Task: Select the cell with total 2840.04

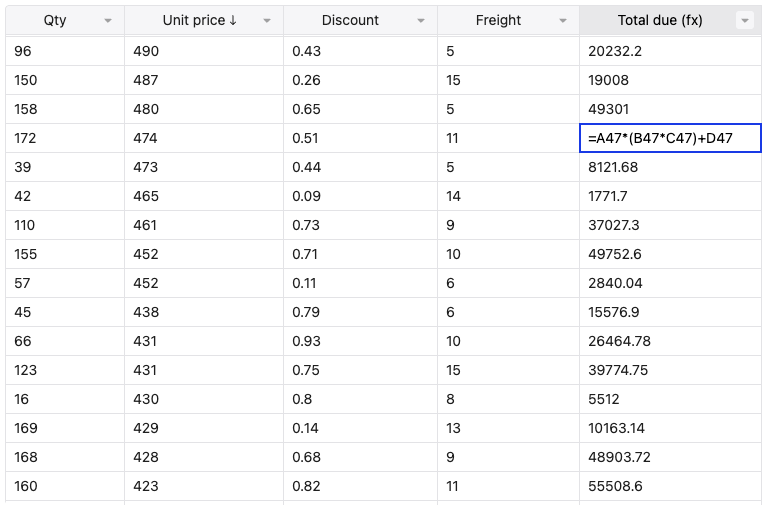Action: [x=670, y=283]
